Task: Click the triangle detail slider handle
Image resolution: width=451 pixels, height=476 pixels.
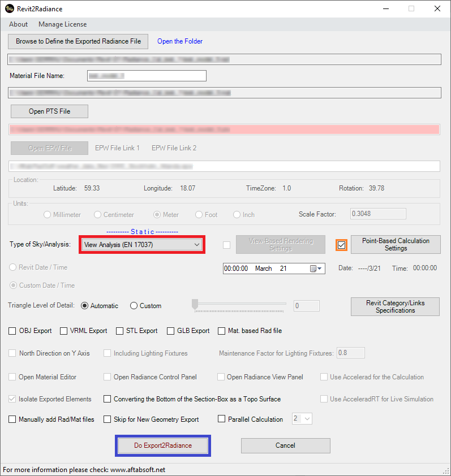Action: tap(195, 304)
